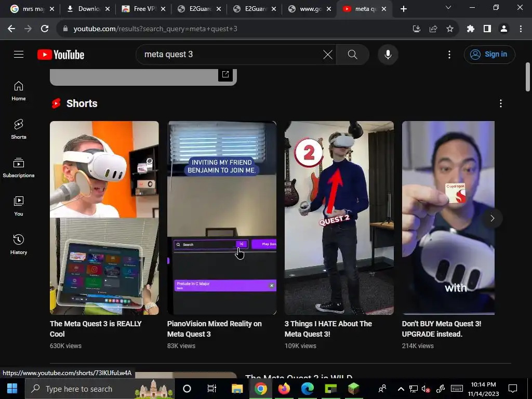532x399 pixels.
Task: Play Short thumbnail showing Quest 2 arrow
Action: coord(339,218)
